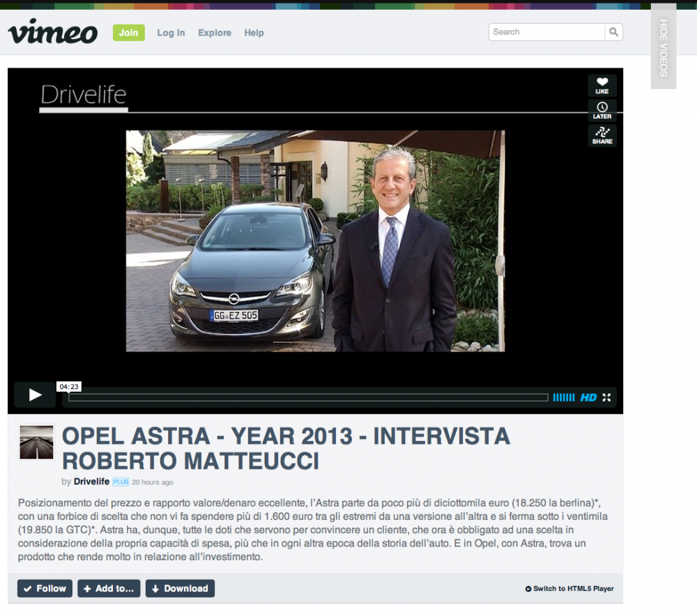Screen dimensions: 697x616
Task: Follow the Drivelife channel
Action: (x=44, y=588)
